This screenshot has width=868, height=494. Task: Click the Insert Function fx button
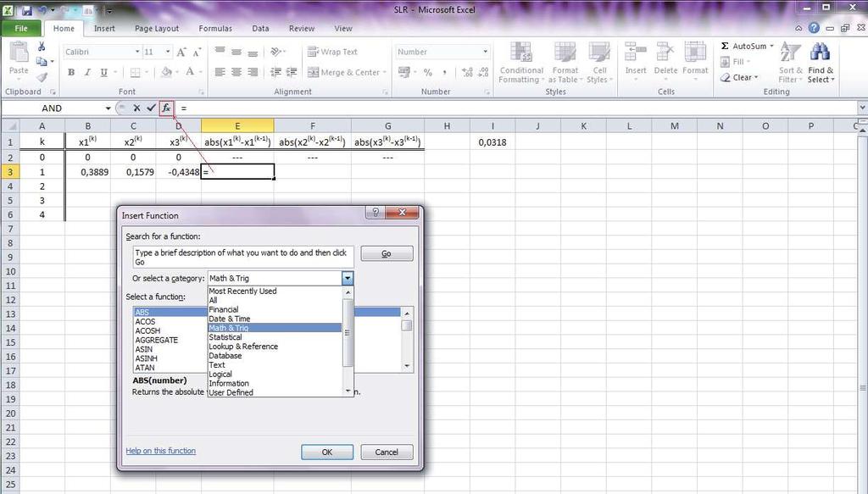(166, 108)
